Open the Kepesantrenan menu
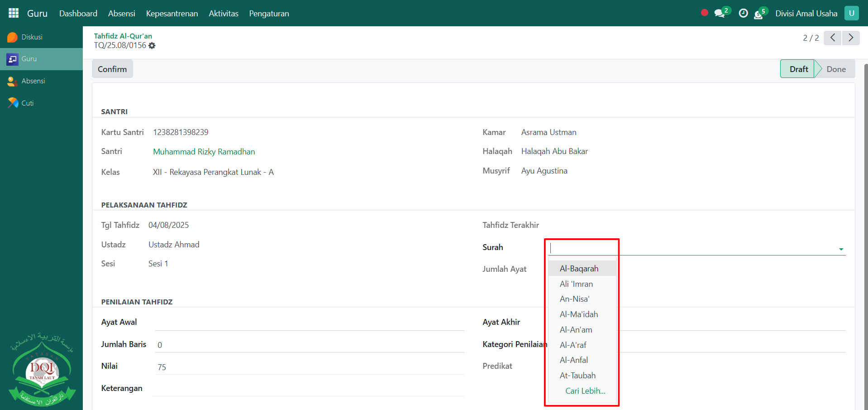868x410 pixels. (x=172, y=14)
